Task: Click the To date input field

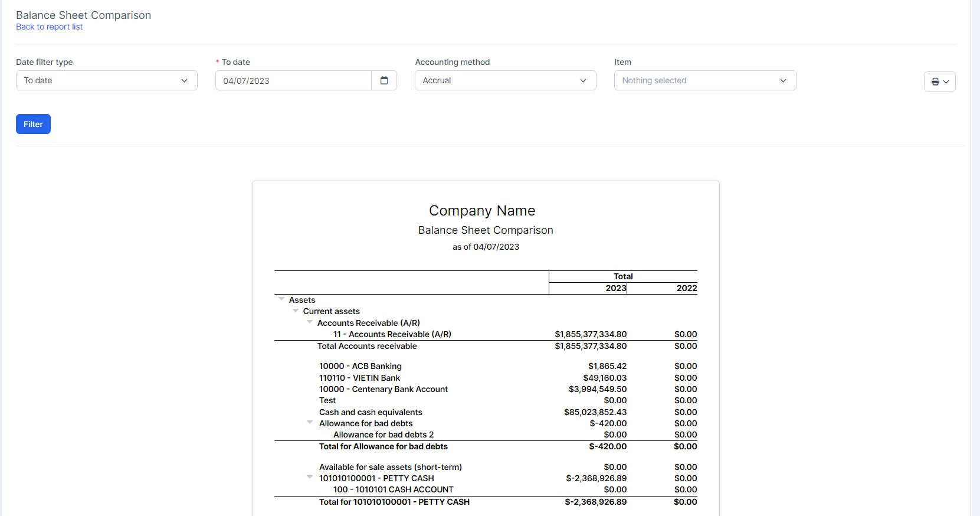Action: 293,81
